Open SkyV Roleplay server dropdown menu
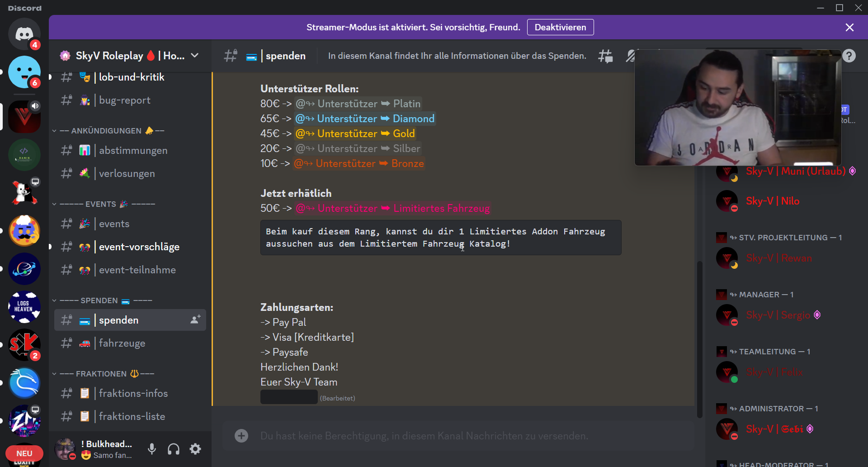Image resolution: width=868 pixels, height=467 pixels. [195, 55]
